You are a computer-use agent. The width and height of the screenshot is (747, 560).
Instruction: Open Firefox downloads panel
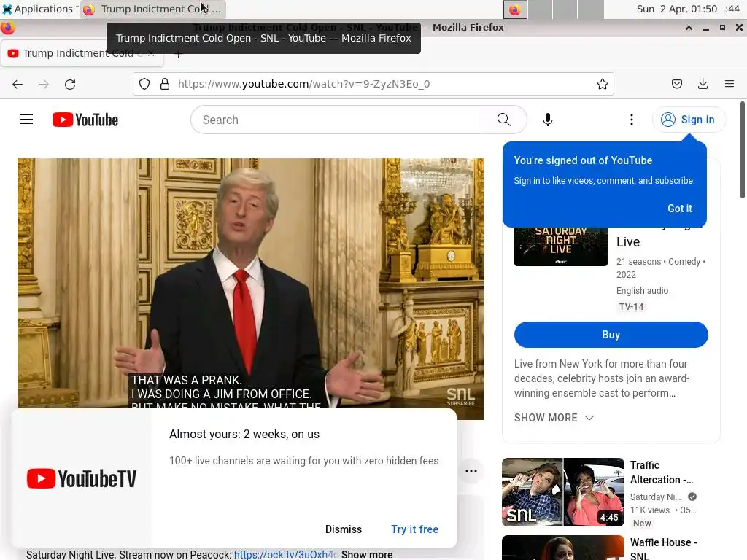pyautogui.click(x=703, y=85)
